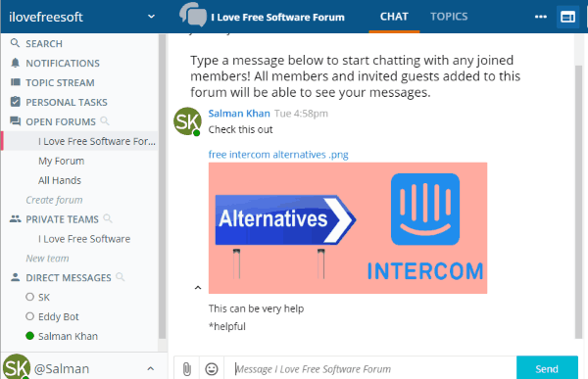Open the free intercom alternatives .png link
Screen dimensions: 588x379
278,155
